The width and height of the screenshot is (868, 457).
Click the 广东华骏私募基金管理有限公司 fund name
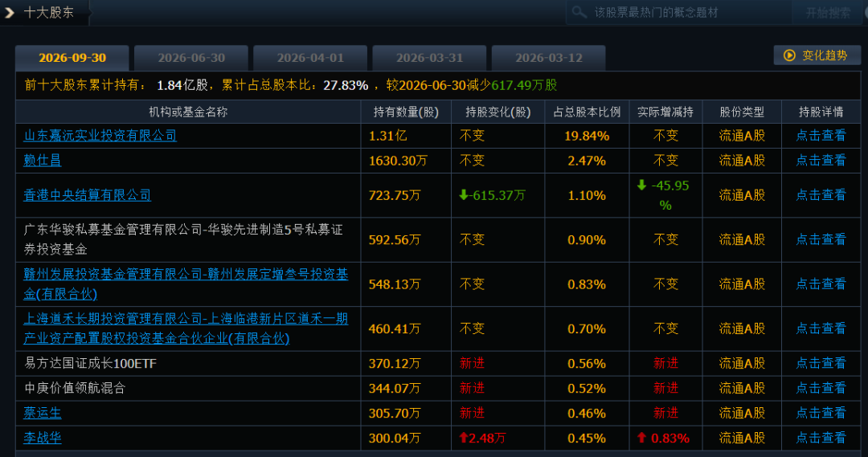click(x=184, y=239)
